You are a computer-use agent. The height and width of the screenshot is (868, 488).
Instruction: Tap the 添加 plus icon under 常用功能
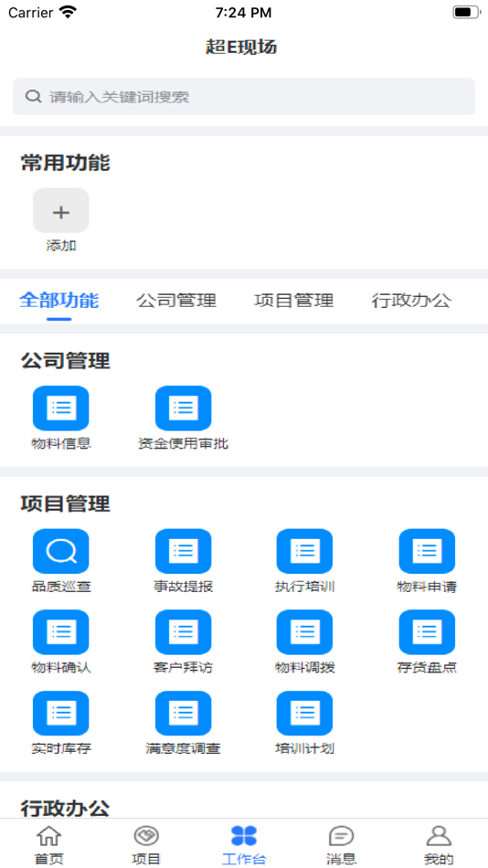[61, 210]
